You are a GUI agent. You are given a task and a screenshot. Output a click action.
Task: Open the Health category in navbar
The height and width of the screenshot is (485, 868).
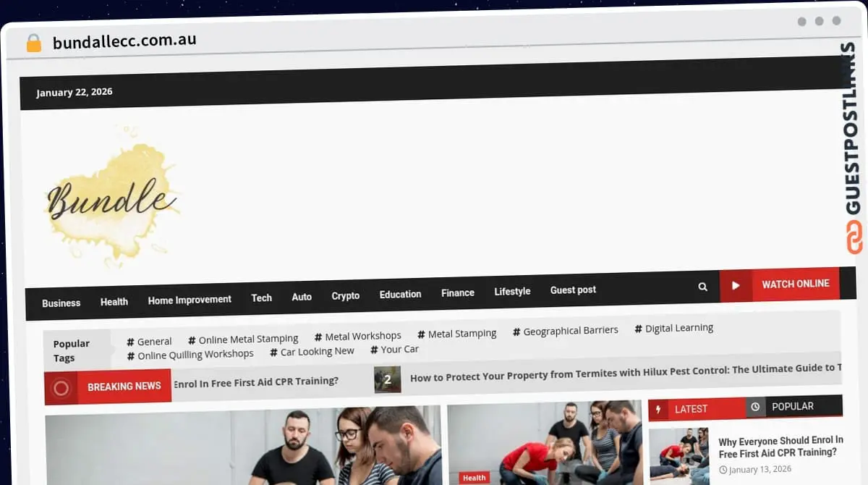(x=114, y=302)
